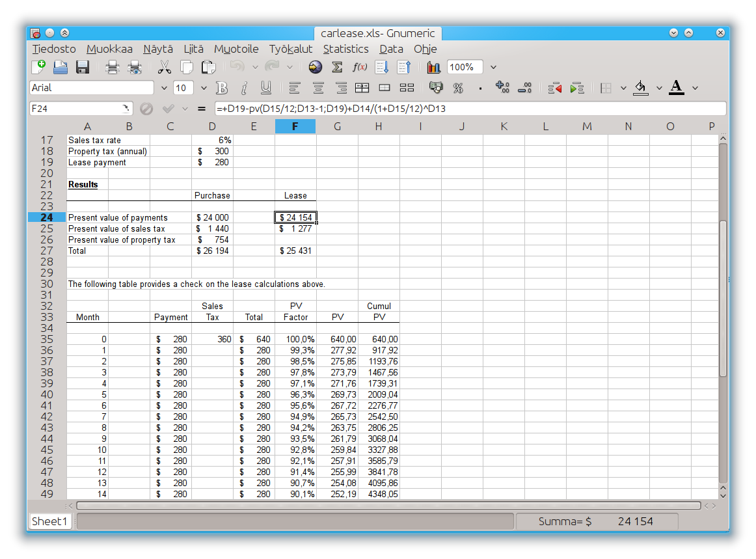756x559 pixels.
Task: Select row 24 header
Action: tap(47, 217)
